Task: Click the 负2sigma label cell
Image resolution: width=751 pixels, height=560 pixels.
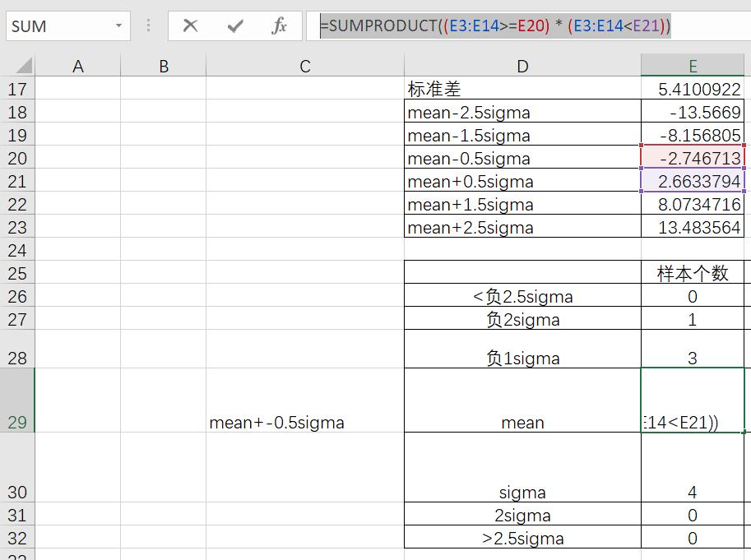Action: (522, 318)
